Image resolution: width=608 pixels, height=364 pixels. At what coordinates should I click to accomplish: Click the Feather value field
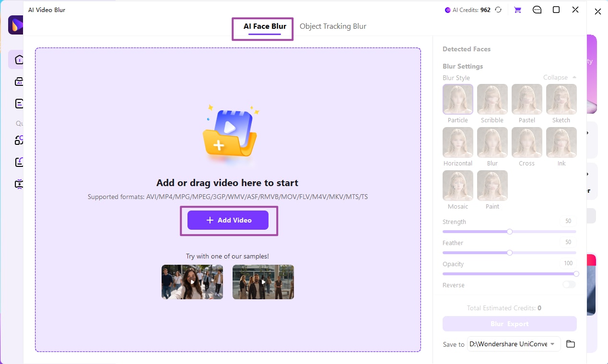pyautogui.click(x=568, y=242)
